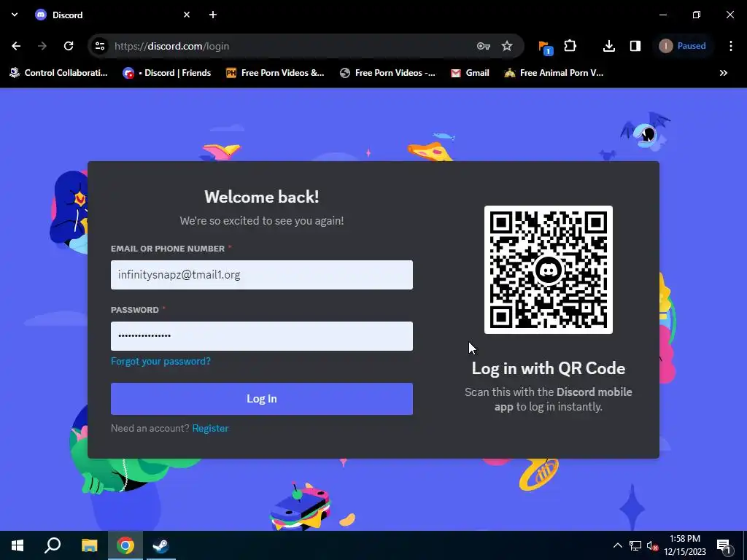Expand the hidden bookmarks overflow chevron
The height and width of the screenshot is (560, 747).
click(x=723, y=73)
